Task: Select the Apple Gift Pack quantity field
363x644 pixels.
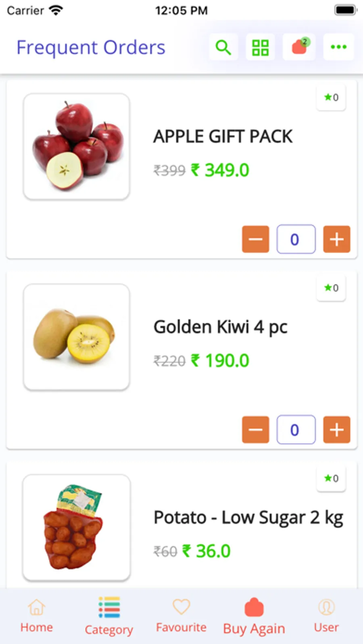Action: click(296, 239)
